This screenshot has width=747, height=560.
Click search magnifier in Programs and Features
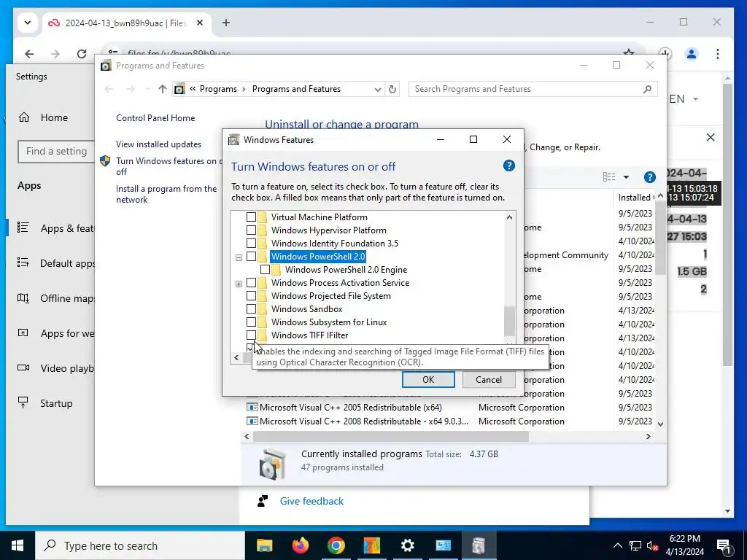pyautogui.click(x=647, y=89)
